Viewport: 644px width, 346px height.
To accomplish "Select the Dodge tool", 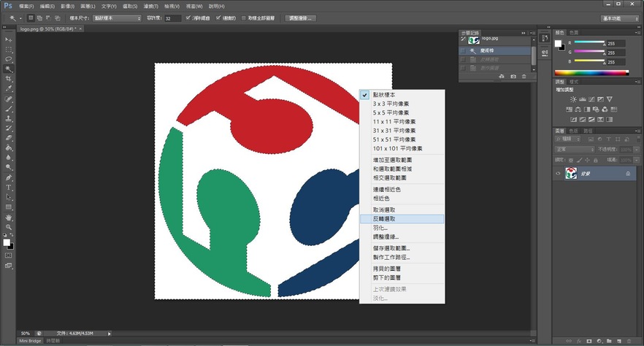I will [8, 167].
